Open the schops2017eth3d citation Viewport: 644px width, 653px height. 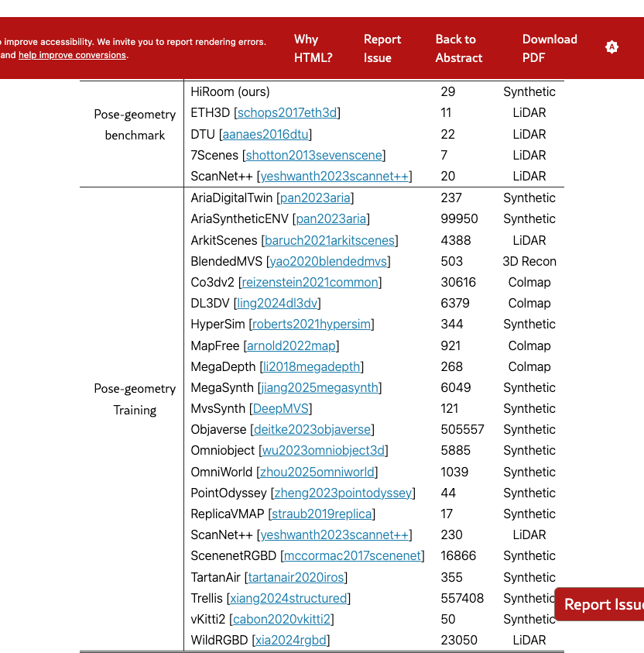point(287,113)
